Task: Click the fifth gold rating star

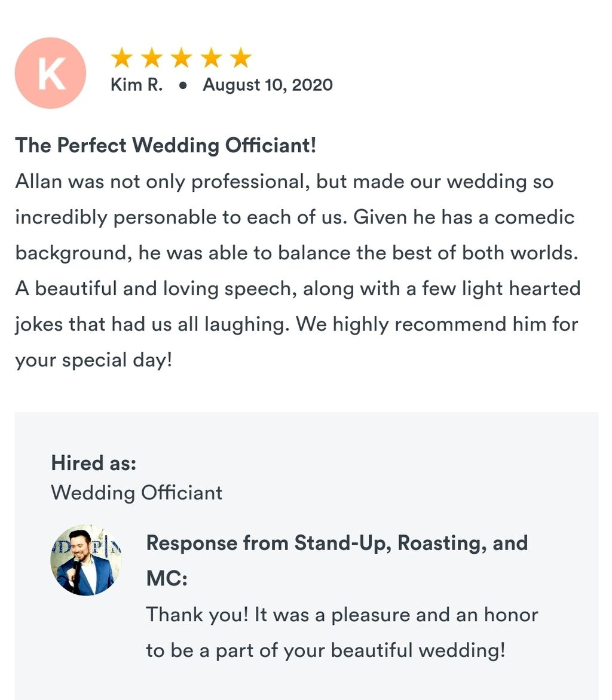Action: (x=241, y=57)
